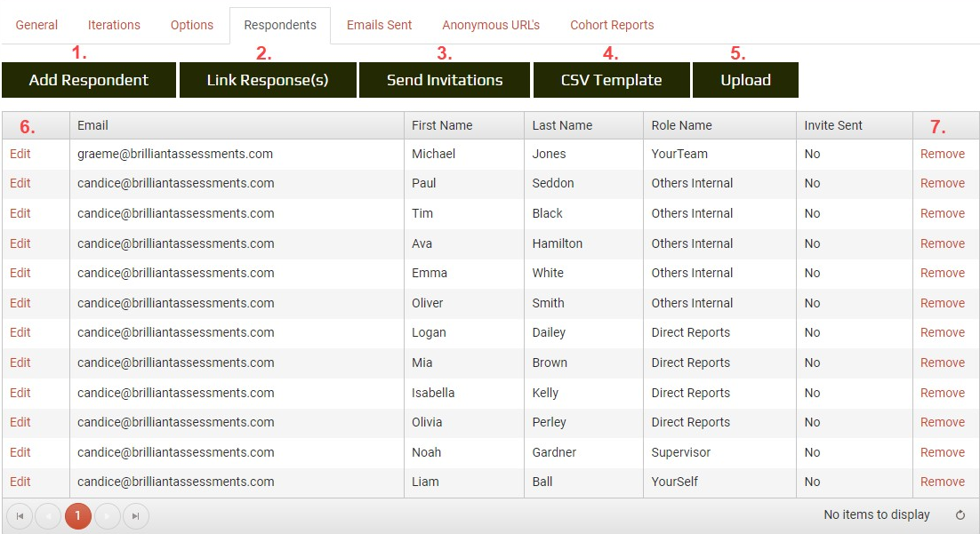Remove Noah Gardner respondent
The width and height of the screenshot is (980, 534).
pyautogui.click(x=942, y=452)
